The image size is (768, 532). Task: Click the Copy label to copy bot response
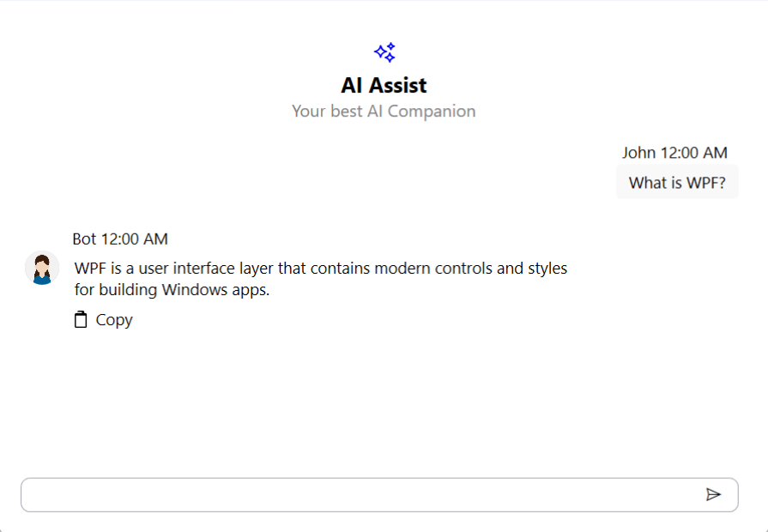112,319
